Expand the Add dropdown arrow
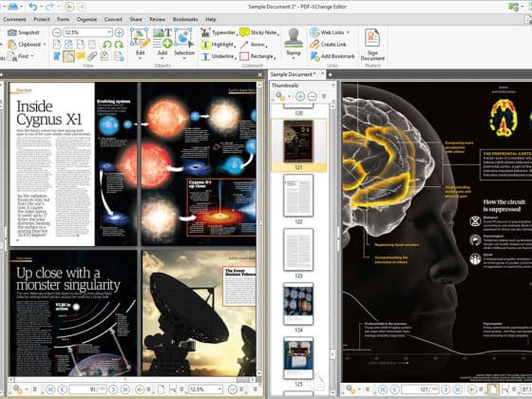The height and width of the screenshot is (399, 532). 162,58
